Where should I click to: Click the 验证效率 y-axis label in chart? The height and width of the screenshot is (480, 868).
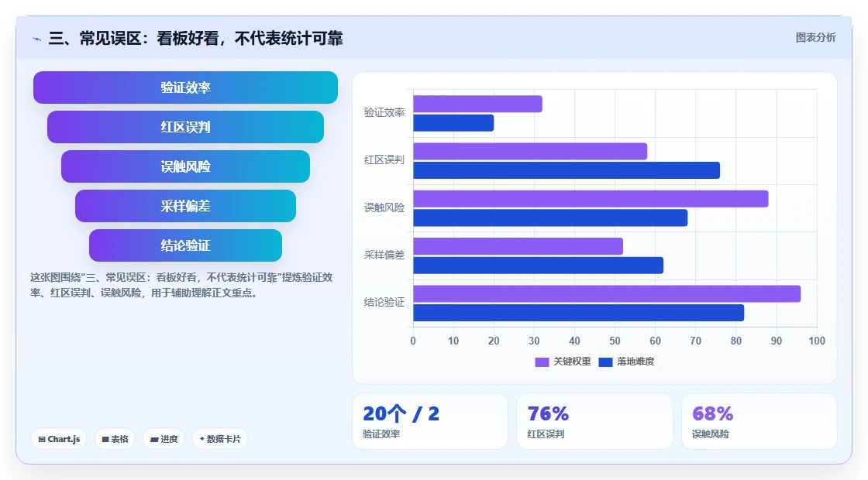point(384,112)
